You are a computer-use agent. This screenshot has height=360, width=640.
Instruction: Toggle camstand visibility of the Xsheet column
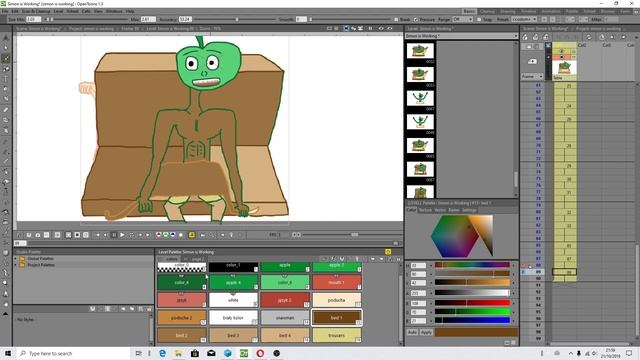[562, 57]
